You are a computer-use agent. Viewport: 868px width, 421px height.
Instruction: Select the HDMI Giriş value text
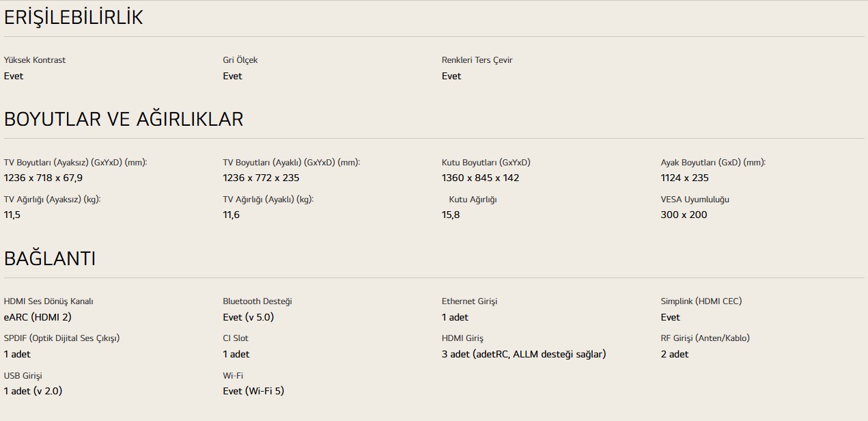pos(523,354)
